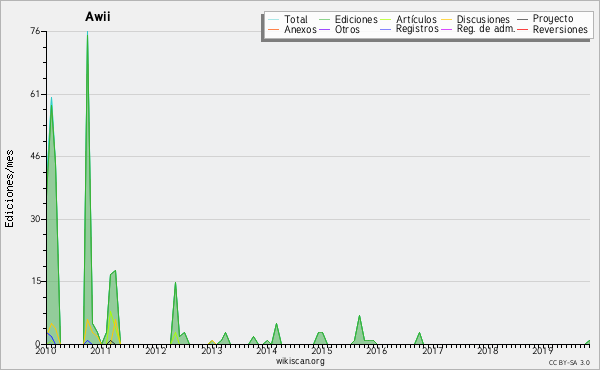600x370 pixels.
Task: Click the x-axis year label 2010
Action: [x=46, y=350]
